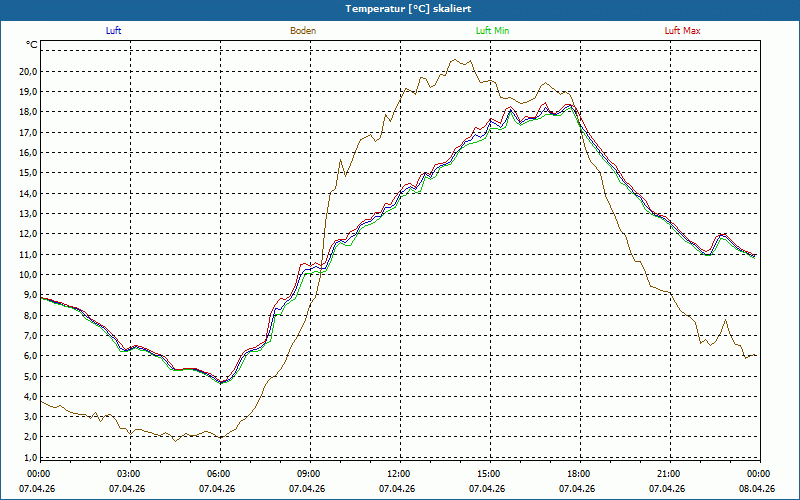Image resolution: width=800 pixels, height=500 pixels.
Task: Click the 16,0 y-axis value
Action: point(28,153)
